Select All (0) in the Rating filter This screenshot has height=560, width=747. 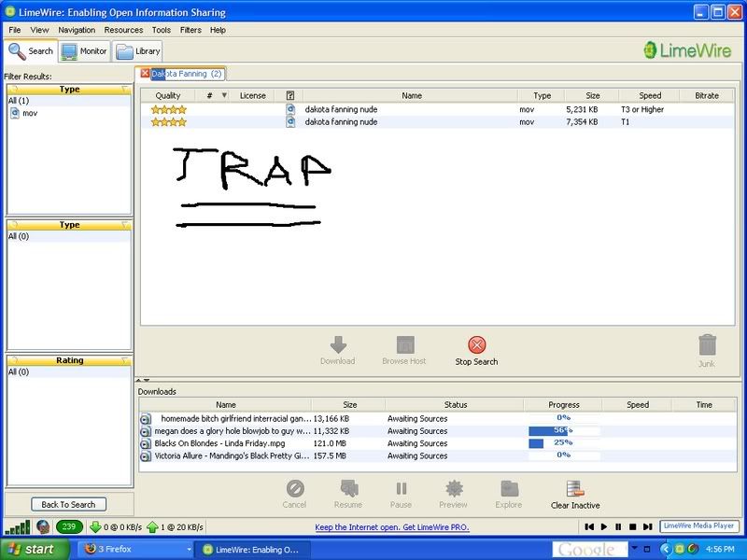click(68, 371)
